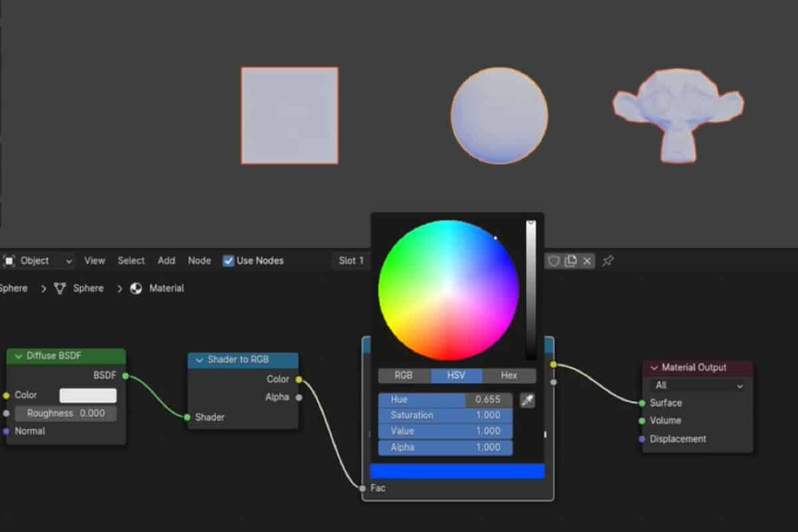Screen dimensions: 798x532
Task: Click the mesh data icon in the breadcrumb
Action: pos(59,288)
